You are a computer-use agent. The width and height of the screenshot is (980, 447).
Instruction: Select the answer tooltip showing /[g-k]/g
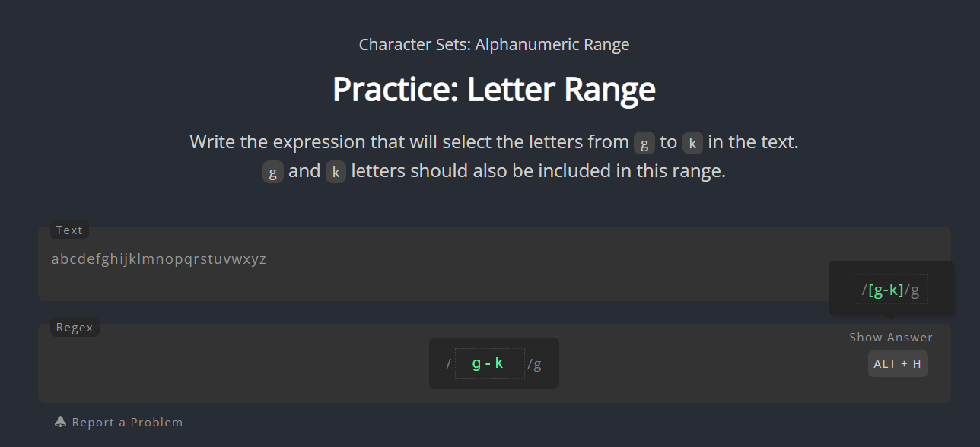click(890, 289)
